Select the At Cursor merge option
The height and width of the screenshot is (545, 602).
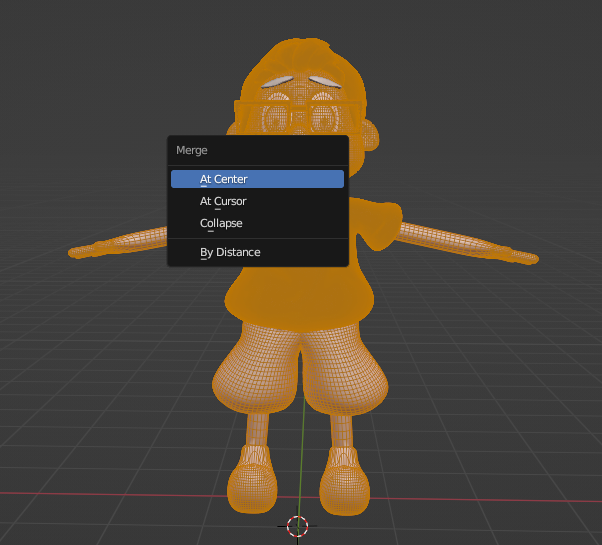click(x=257, y=201)
